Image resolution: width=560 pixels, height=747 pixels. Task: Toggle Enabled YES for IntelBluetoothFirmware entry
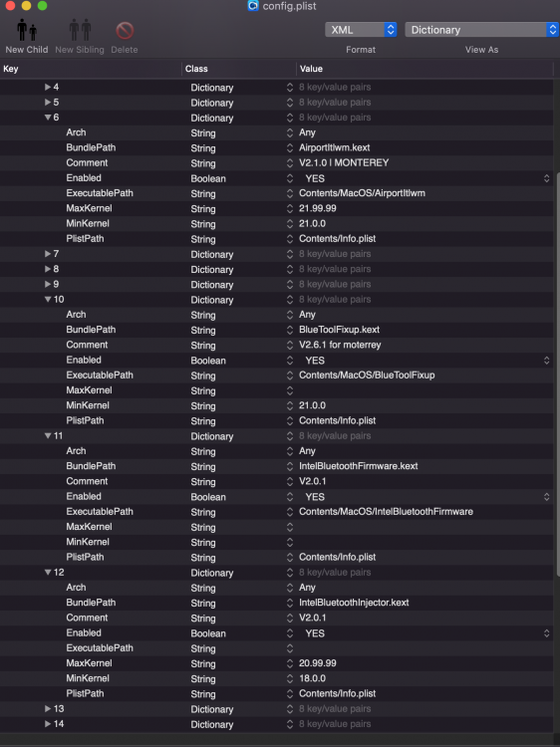coord(424,497)
